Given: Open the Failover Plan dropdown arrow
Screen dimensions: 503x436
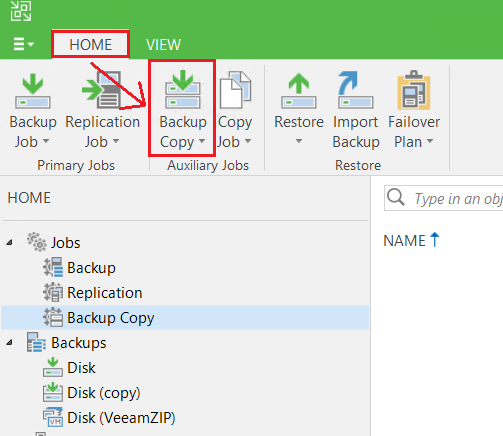Looking at the screenshot, I should [x=430, y=141].
